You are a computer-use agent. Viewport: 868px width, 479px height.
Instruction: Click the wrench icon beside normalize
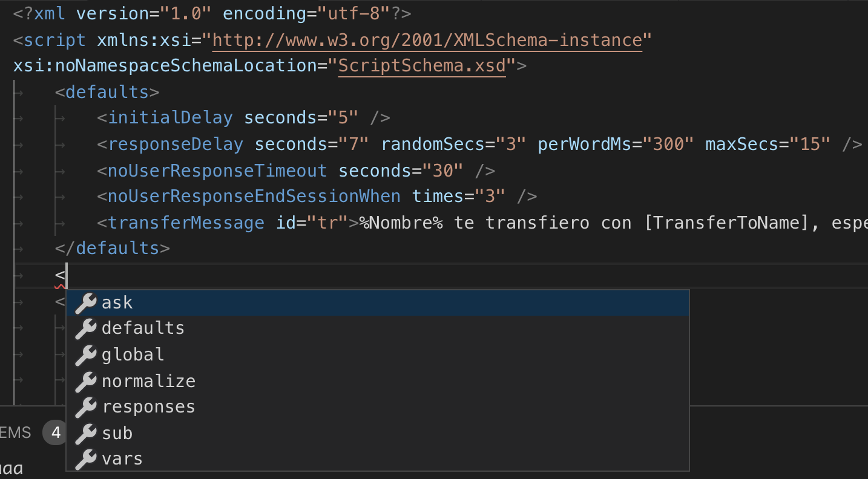[x=85, y=381]
